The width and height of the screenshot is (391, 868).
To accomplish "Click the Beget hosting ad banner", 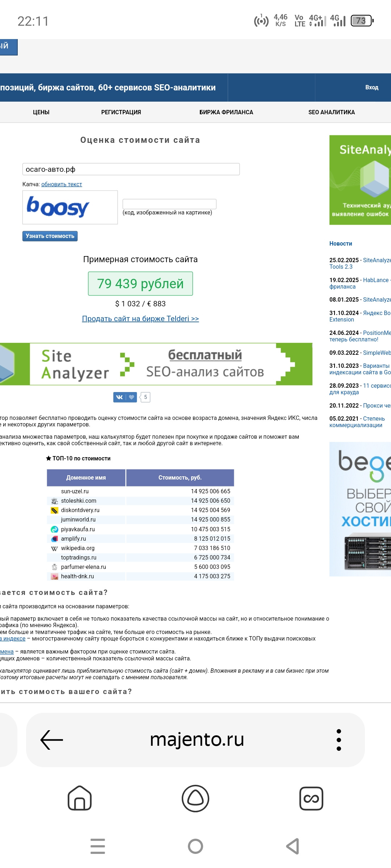I will [360, 509].
